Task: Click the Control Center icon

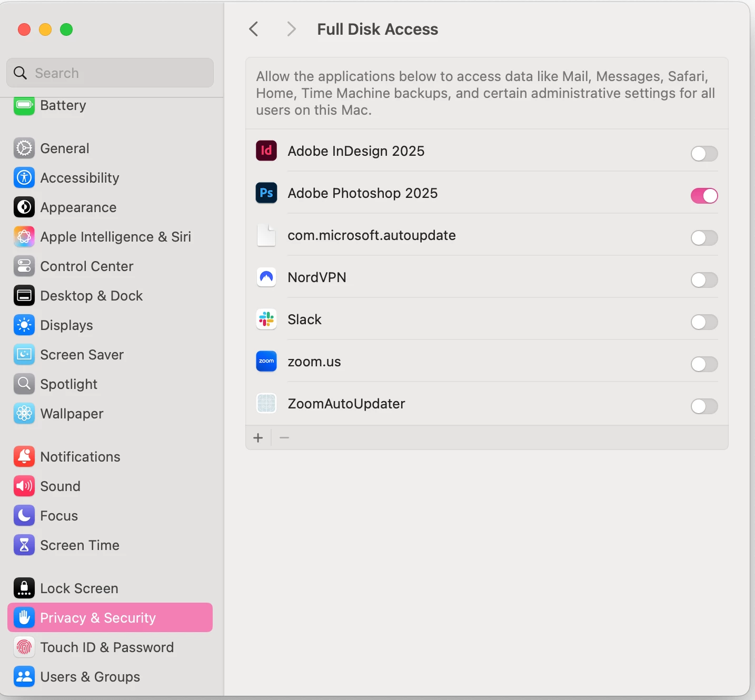Action: tap(24, 266)
